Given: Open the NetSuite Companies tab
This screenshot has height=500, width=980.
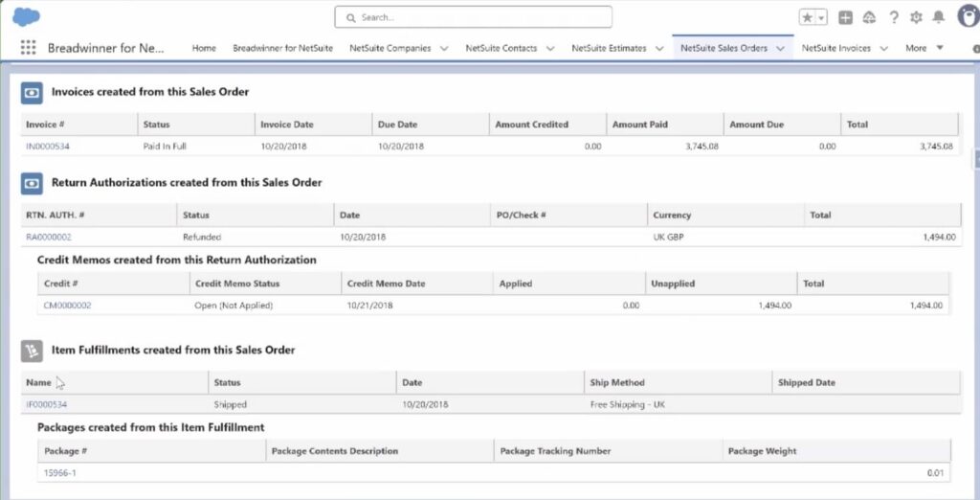Looking at the screenshot, I should (x=390, y=48).
